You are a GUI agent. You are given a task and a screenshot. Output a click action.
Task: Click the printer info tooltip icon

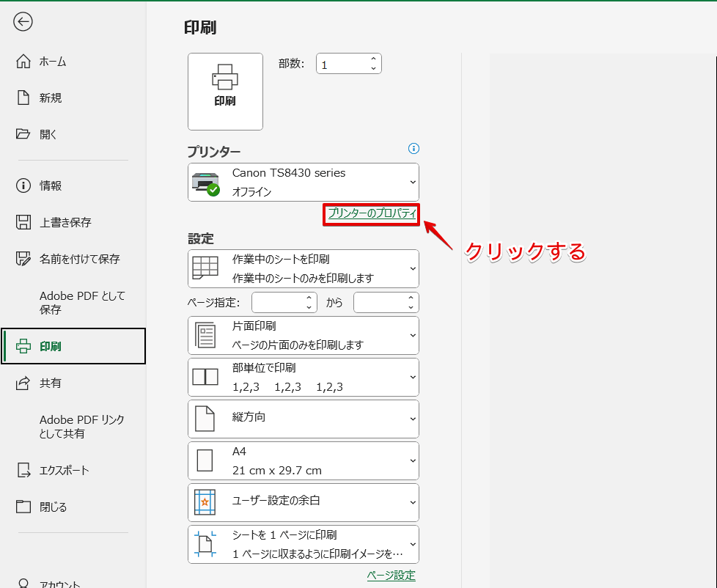click(413, 149)
